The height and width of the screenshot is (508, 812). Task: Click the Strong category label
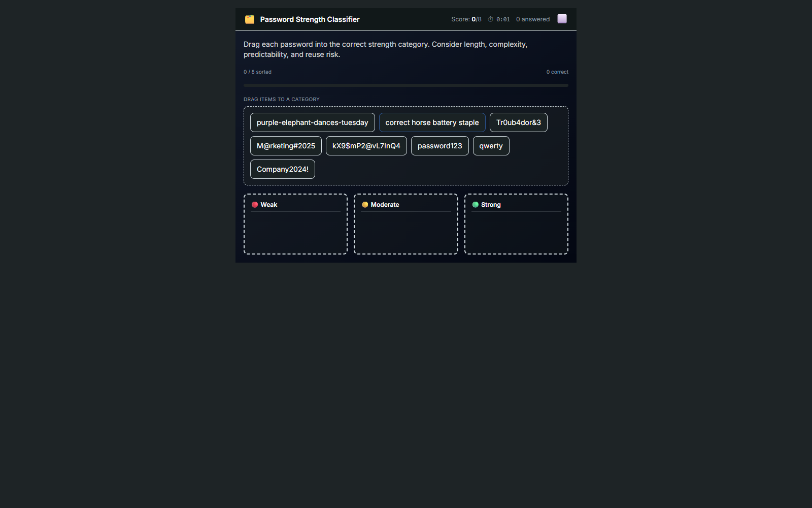tap(491, 205)
